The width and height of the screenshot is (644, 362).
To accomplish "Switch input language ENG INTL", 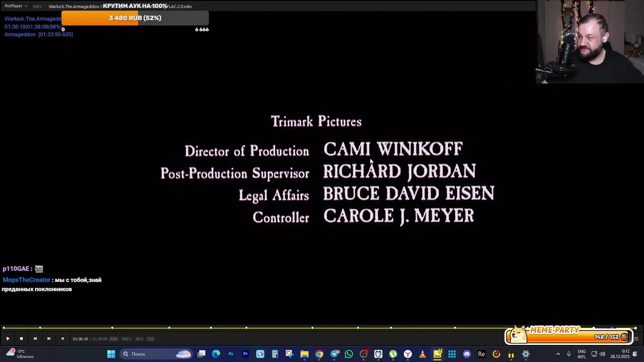I will point(582,354).
